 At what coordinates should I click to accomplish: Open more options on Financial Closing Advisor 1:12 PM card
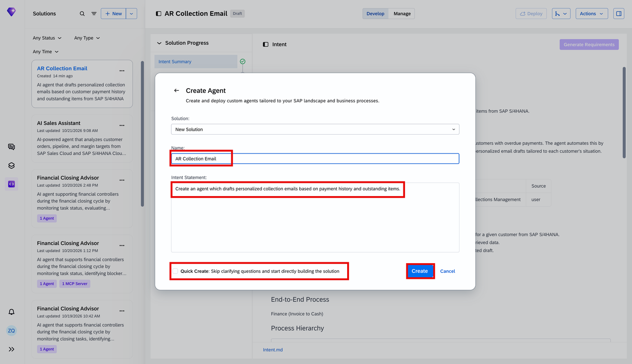pyautogui.click(x=122, y=246)
